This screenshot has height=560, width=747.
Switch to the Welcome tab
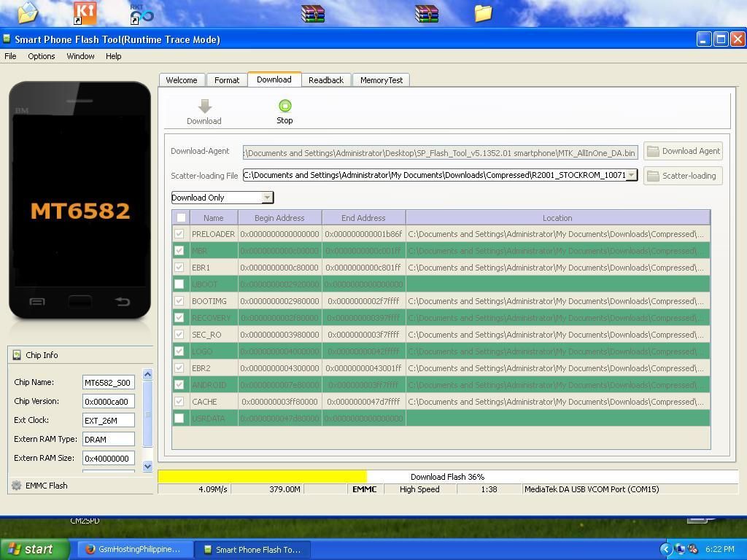pos(182,80)
